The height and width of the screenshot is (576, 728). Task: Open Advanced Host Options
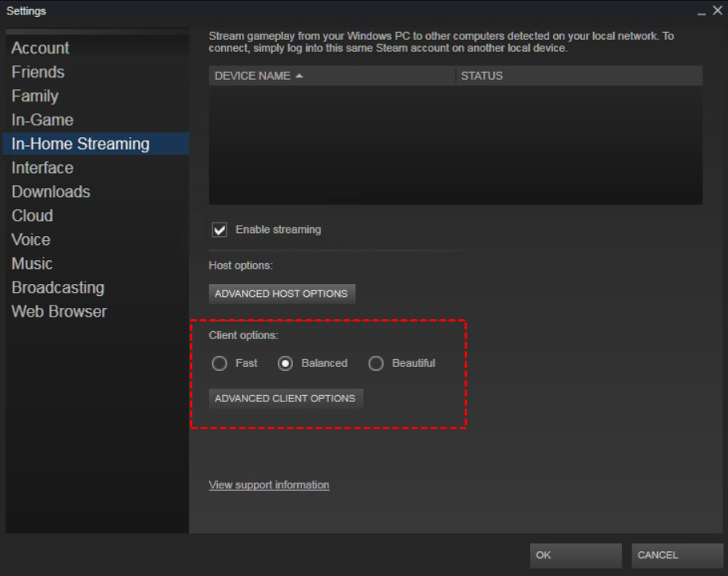[x=282, y=294]
